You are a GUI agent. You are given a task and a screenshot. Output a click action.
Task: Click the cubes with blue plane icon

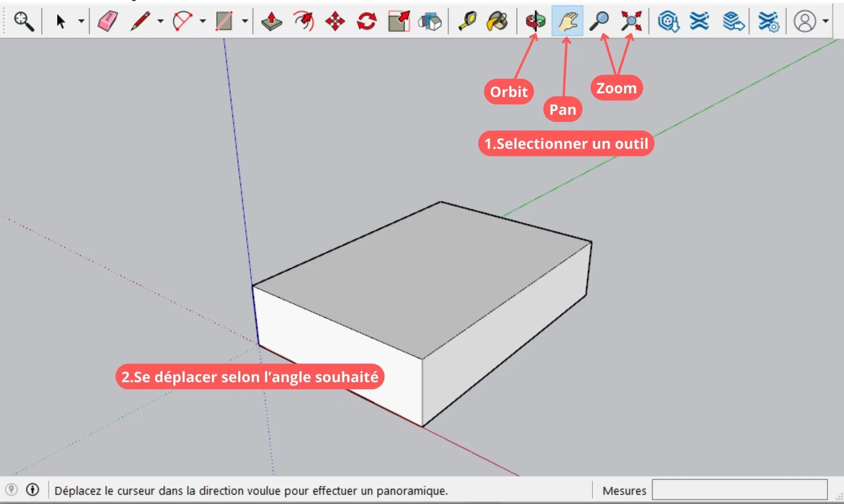[430, 21]
